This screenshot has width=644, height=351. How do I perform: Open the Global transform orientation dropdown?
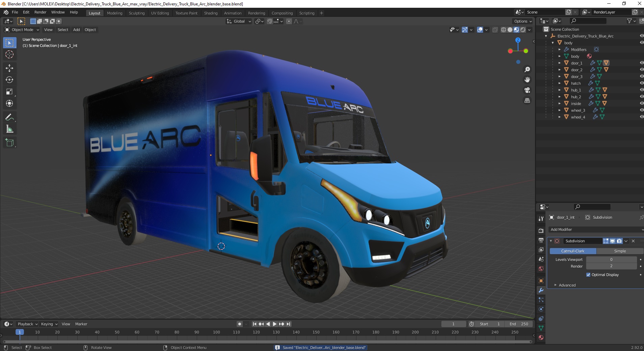pyautogui.click(x=239, y=21)
